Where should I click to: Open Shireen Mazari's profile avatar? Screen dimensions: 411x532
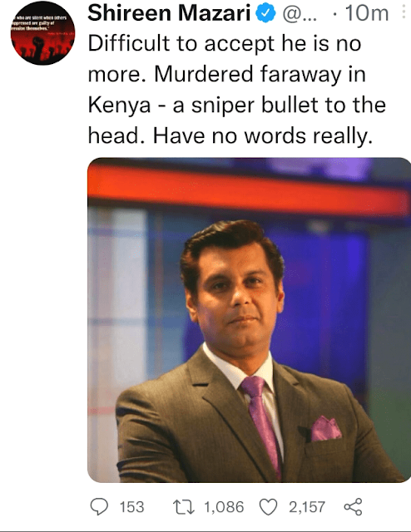(x=42, y=33)
